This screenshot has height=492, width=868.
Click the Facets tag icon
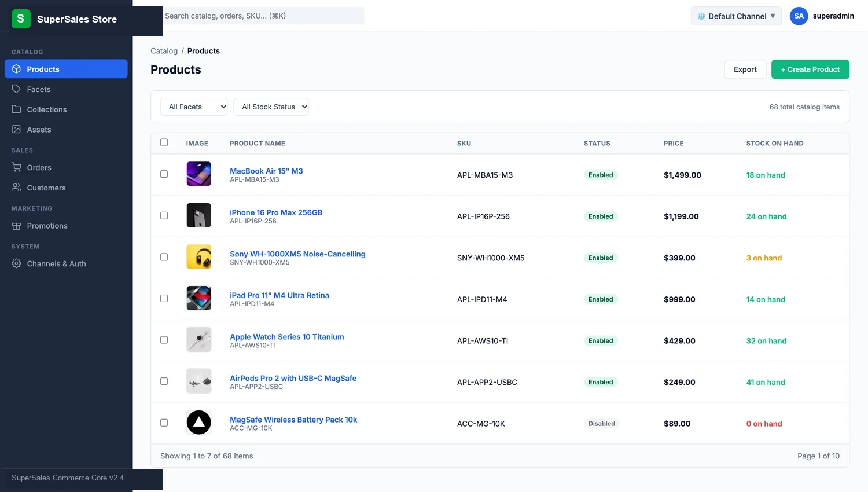pos(17,89)
